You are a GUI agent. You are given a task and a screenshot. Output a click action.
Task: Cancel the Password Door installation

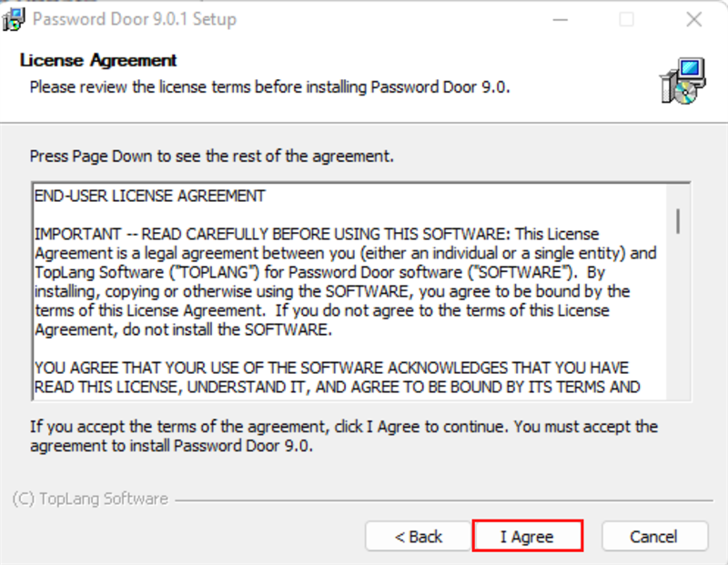pyautogui.click(x=654, y=536)
